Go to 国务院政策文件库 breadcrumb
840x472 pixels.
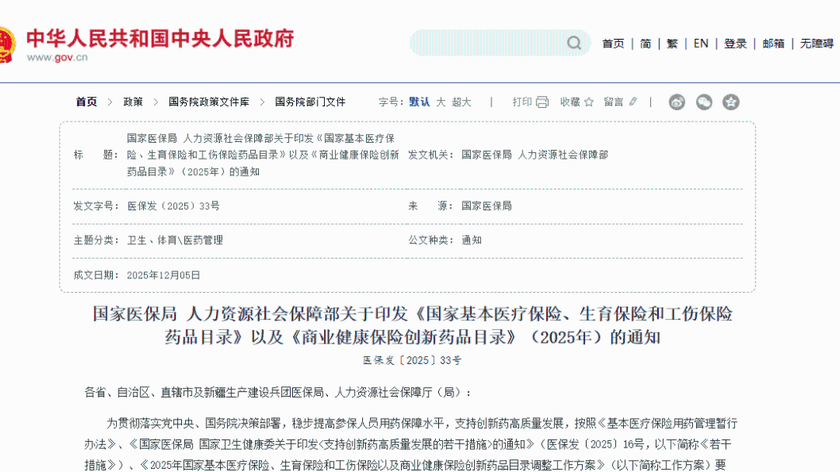click(209, 102)
